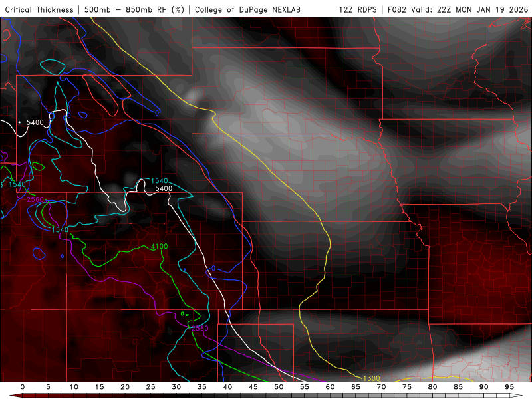
Task: Click the "Critical Thickness" title text
Action: (x=39, y=9)
